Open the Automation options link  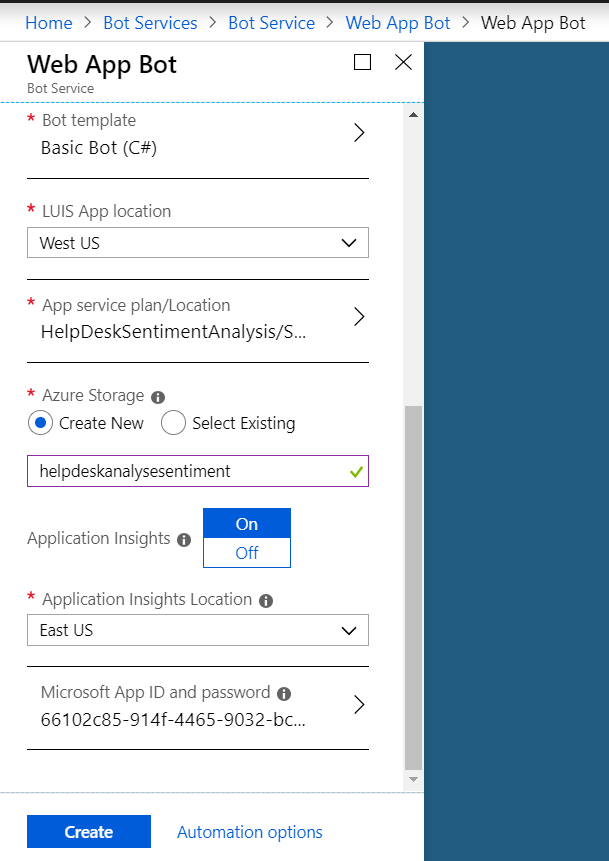tap(250, 832)
